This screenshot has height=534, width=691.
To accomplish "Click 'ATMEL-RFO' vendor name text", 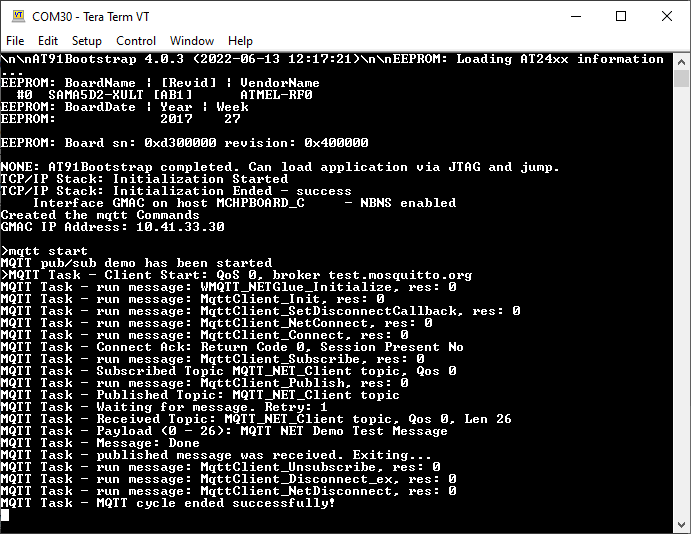I will 276,95.
